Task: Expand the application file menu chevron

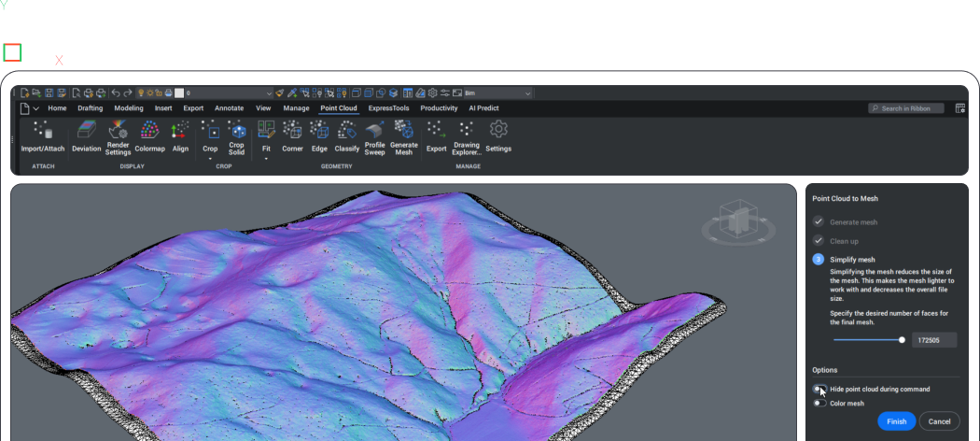Action: (36, 108)
